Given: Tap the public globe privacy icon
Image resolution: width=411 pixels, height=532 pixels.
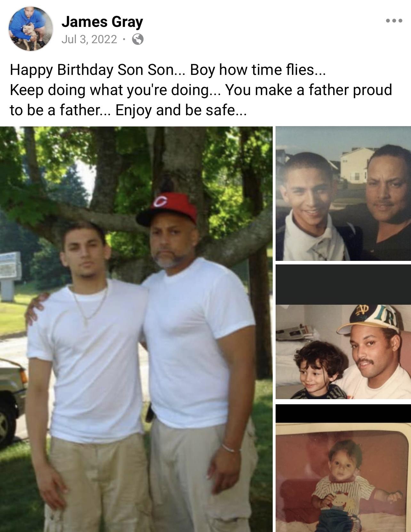Looking at the screenshot, I should (x=138, y=39).
